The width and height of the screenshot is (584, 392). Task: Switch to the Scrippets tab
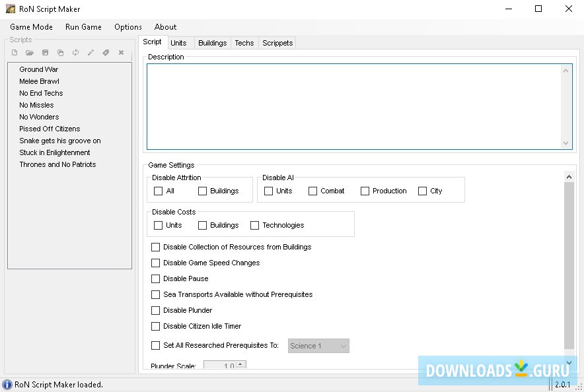click(277, 43)
